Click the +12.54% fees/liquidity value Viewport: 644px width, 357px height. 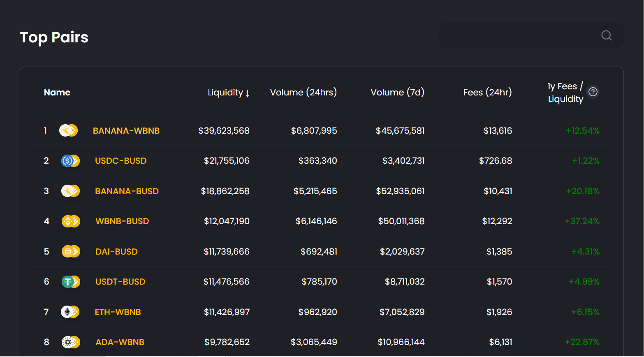point(583,131)
